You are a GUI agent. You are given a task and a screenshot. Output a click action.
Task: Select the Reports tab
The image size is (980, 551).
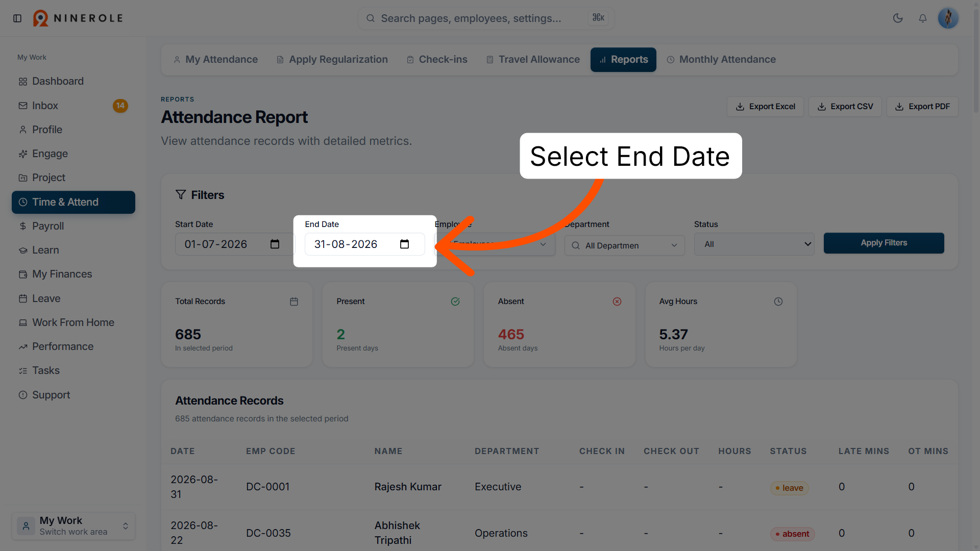[623, 60]
